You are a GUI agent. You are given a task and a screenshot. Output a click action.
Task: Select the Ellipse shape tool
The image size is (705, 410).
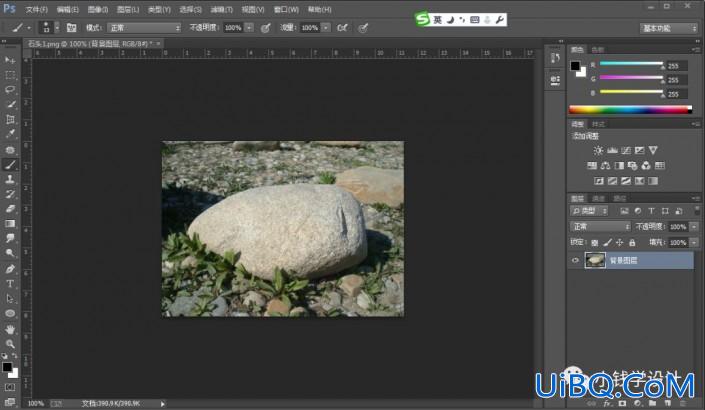coord(10,313)
